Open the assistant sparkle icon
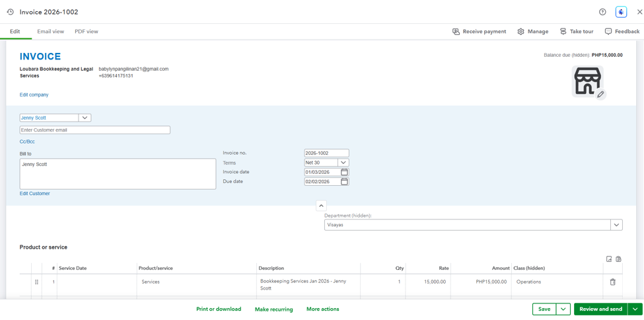 [621, 12]
